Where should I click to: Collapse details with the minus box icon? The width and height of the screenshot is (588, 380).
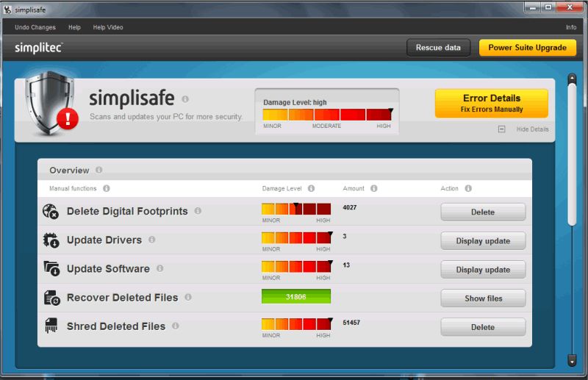(501, 129)
